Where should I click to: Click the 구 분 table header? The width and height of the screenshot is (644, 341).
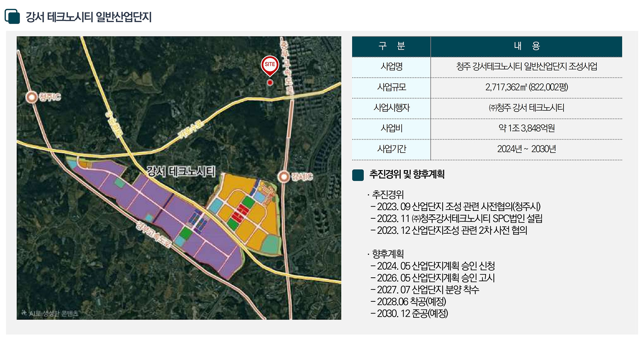click(x=391, y=46)
